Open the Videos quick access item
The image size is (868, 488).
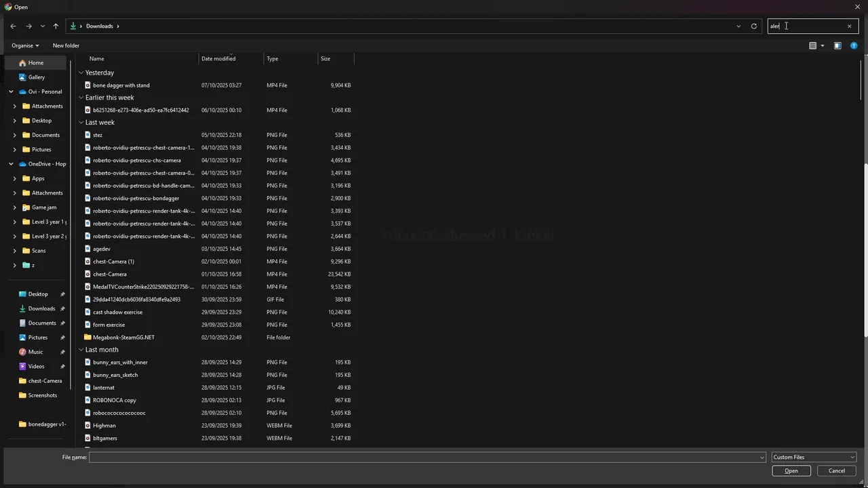tap(37, 367)
